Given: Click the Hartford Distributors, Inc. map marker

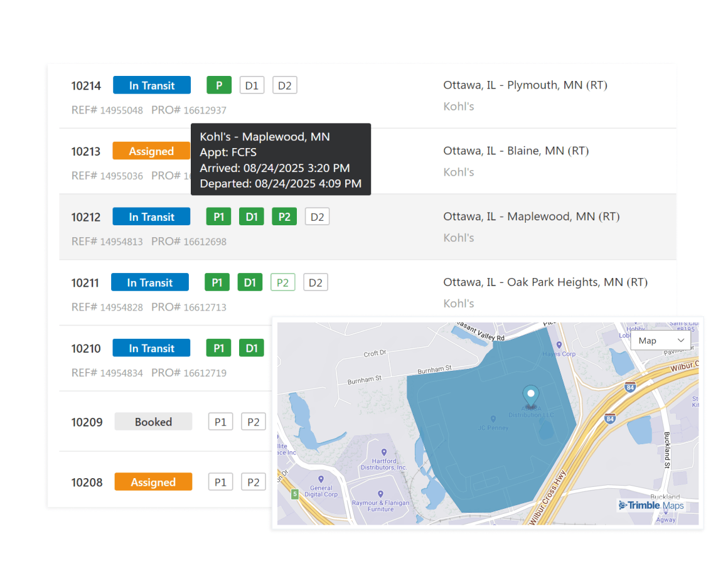Looking at the screenshot, I should 384,452.
